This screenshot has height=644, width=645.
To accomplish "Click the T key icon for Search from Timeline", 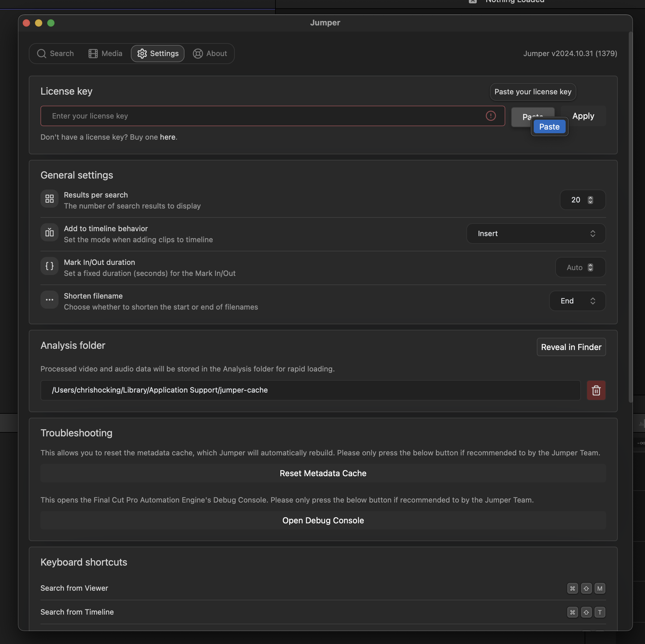I will (600, 612).
